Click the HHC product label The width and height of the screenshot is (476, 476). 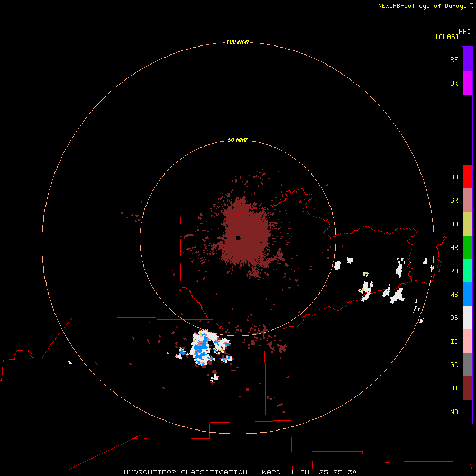(465, 32)
